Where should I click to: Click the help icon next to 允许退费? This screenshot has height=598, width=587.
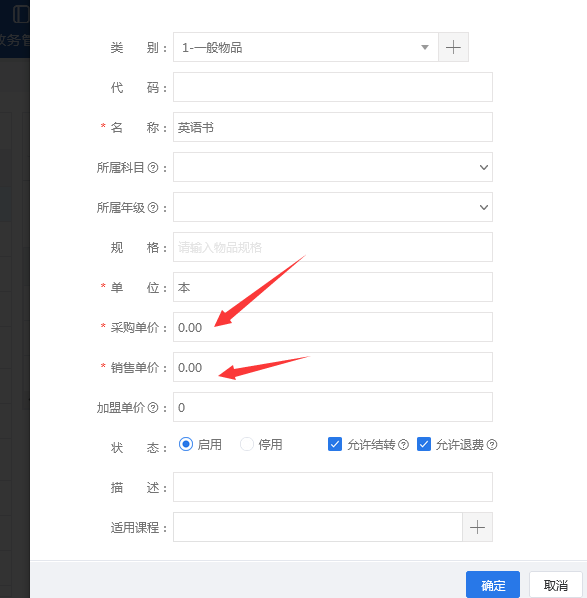pyautogui.click(x=492, y=445)
